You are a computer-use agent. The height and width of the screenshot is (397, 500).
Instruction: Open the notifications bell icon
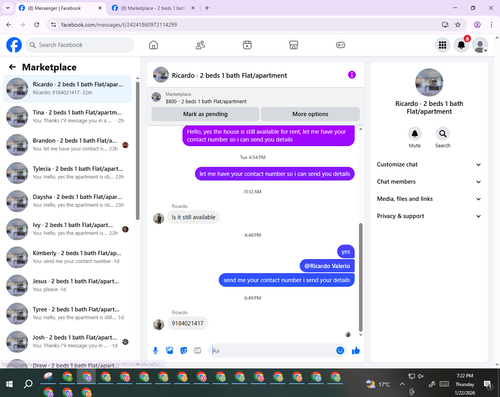click(x=461, y=45)
